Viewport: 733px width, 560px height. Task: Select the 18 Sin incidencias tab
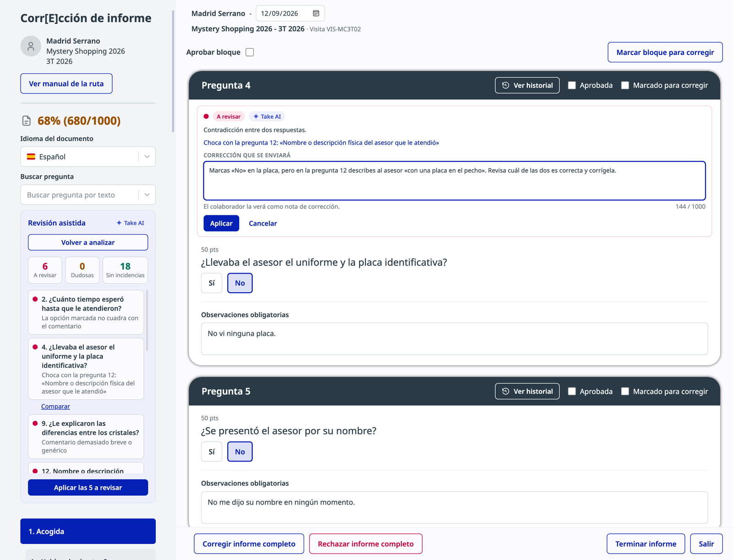point(125,270)
